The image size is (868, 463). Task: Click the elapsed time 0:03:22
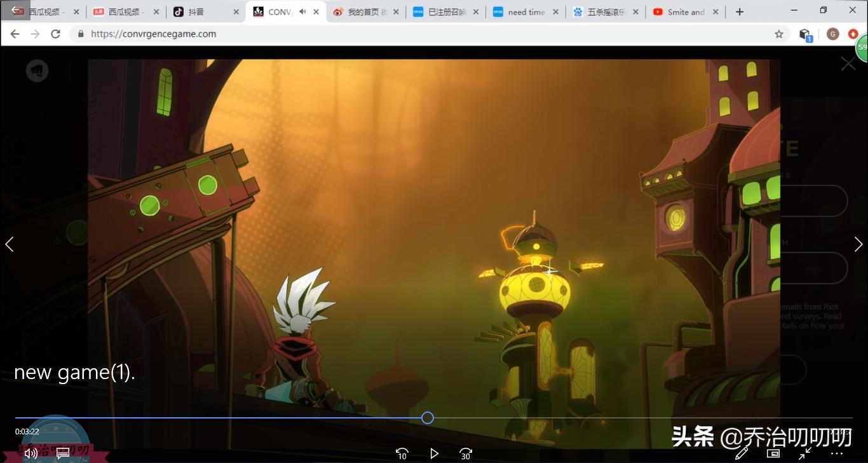click(27, 431)
